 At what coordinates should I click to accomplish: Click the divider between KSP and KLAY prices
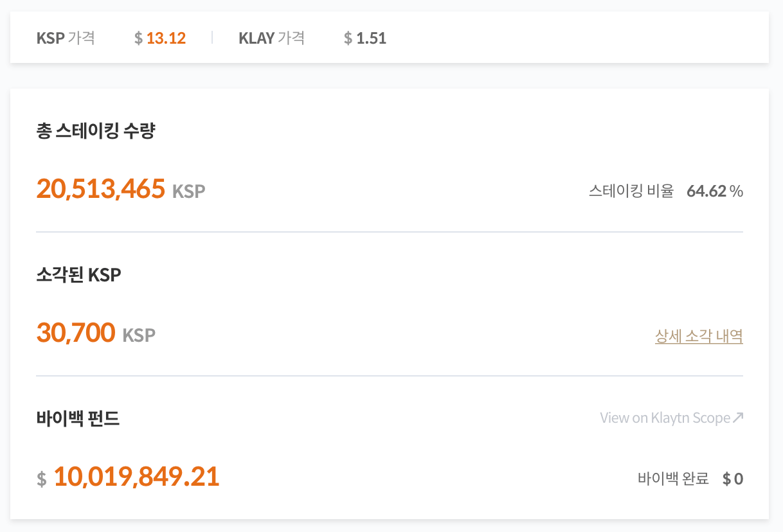click(212, 38)
